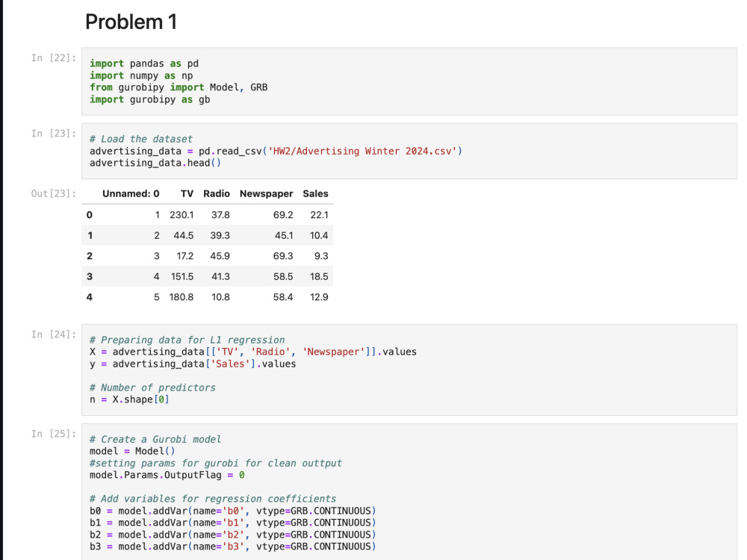Click Newspaper value 69.2
This screenshot has width=747, height=560.
[283, 215]
